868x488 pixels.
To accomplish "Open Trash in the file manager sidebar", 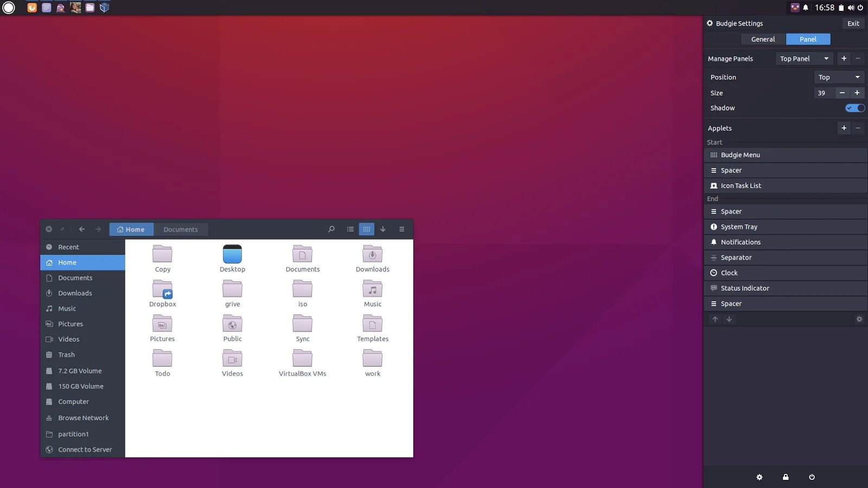I will [82, 355].
